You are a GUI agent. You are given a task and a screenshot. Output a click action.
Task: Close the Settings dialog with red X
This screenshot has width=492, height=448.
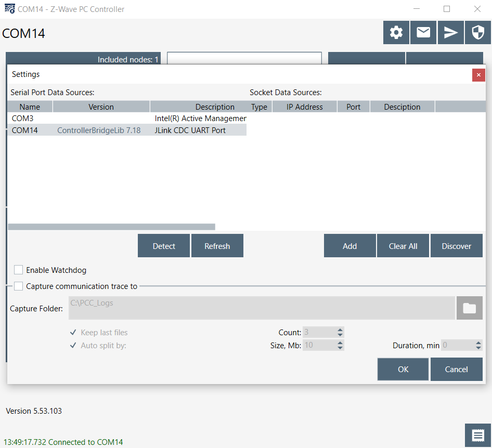tap(478, 75)
